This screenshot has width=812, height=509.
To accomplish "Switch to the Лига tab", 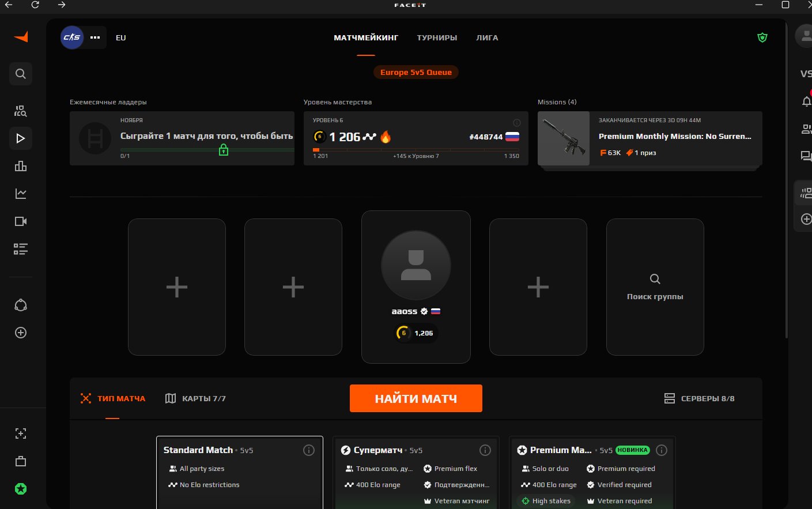I will pyautogui.click(x=487, y=37).
